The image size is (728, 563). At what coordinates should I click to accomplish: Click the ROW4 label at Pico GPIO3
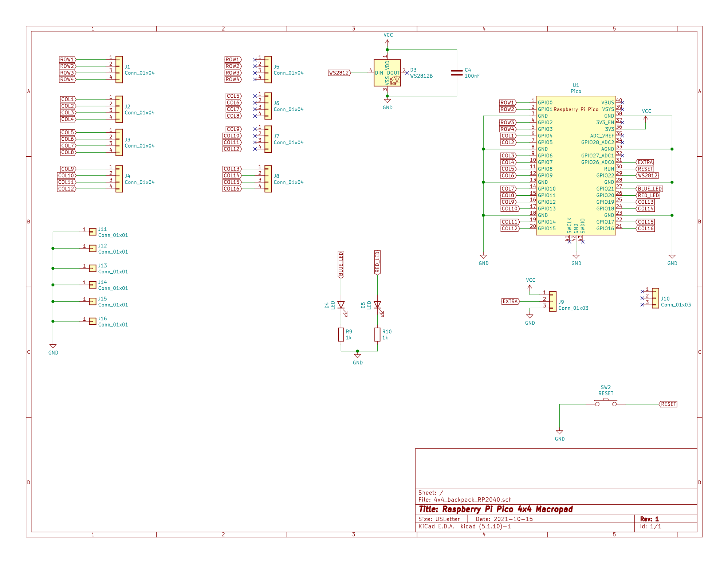pos(508,129)
